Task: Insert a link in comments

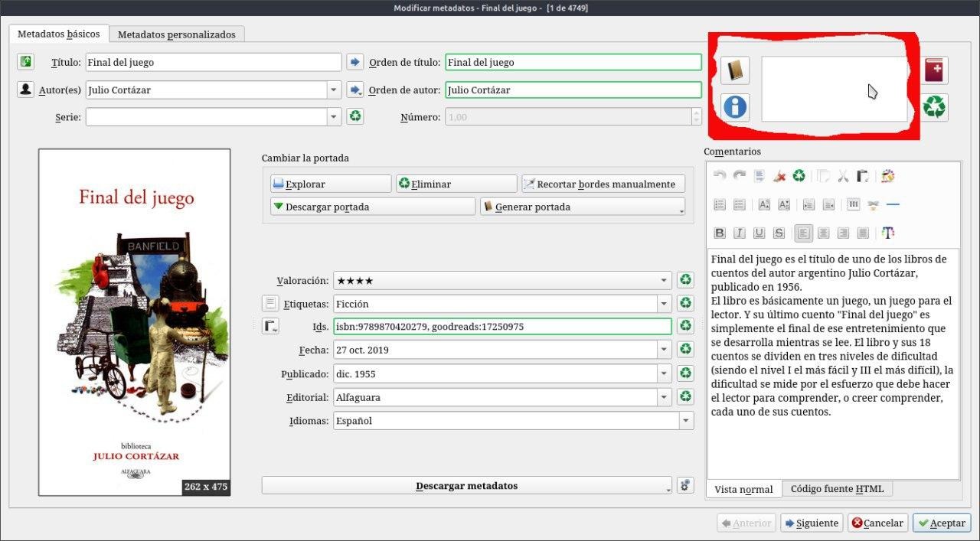Action: coord(873,204)
